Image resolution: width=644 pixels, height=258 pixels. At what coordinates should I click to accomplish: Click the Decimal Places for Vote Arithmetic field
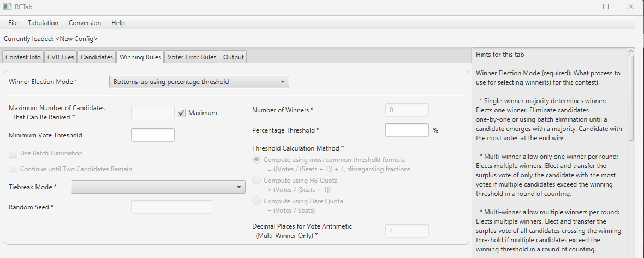click(407, 231)
